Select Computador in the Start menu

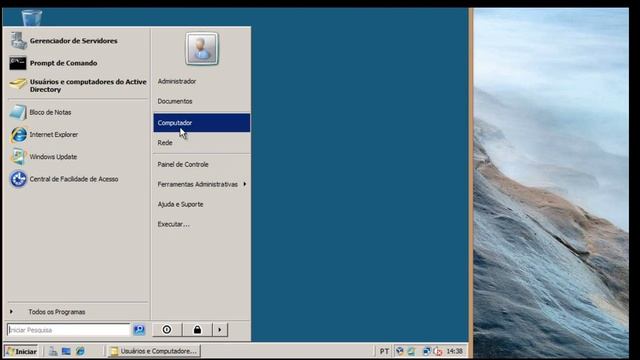click(x=202, y=122)
